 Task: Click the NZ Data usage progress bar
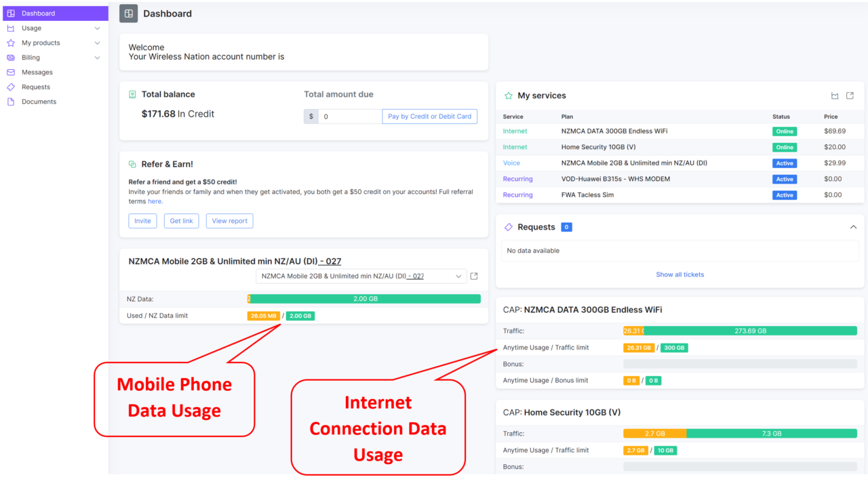coord(364,298)
